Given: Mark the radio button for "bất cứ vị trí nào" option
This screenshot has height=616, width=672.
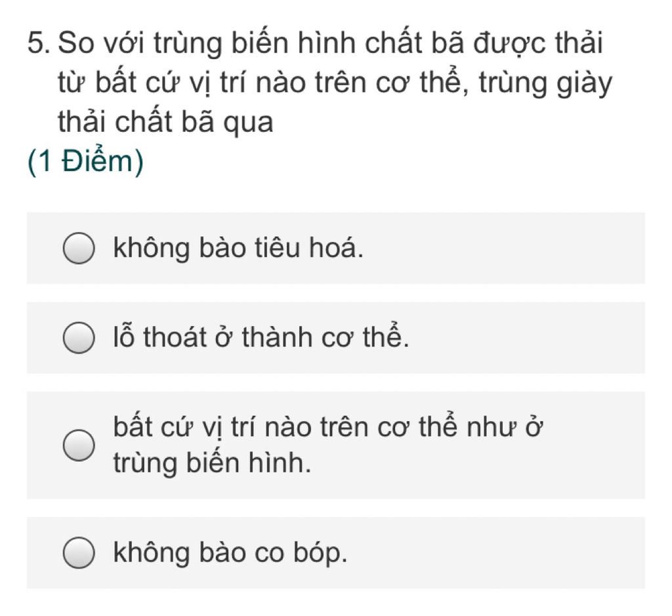Looking at the screenshot, I should 79,445.
